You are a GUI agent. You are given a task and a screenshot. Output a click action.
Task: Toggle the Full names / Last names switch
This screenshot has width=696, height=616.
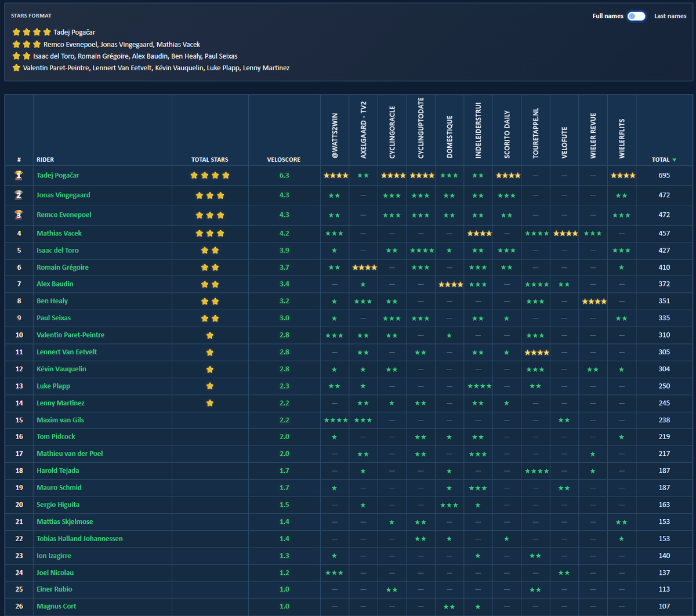point(636,16)
